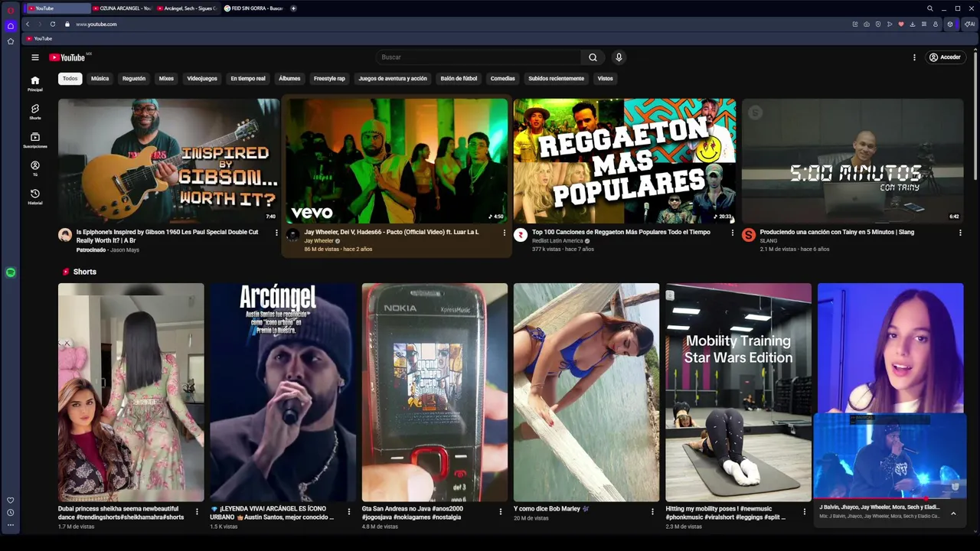Open the Inspired by Gibson thumbnail
This screenshot has width=980, height=551.
pyautogui.click(x=168, y=161)
